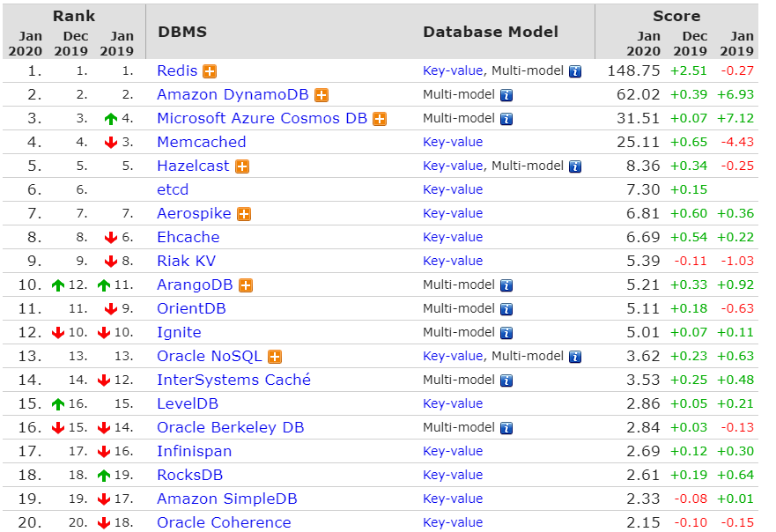The height and width of the screenshot is (532, 776).
Task: Click the Key-value link in the Aerospike row
Action: click(453, 213)
